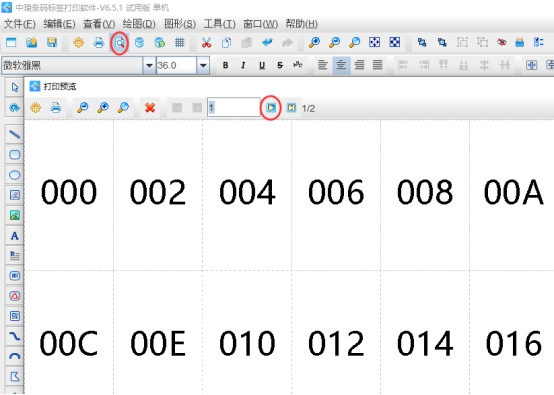
Task: Open print preview from main toolbar
Action: (119, 43)
